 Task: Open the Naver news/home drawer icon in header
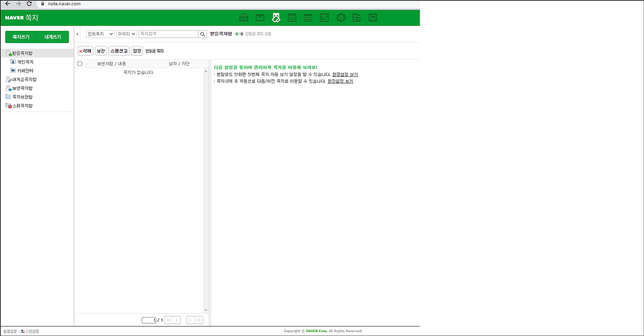click(244, 18)
